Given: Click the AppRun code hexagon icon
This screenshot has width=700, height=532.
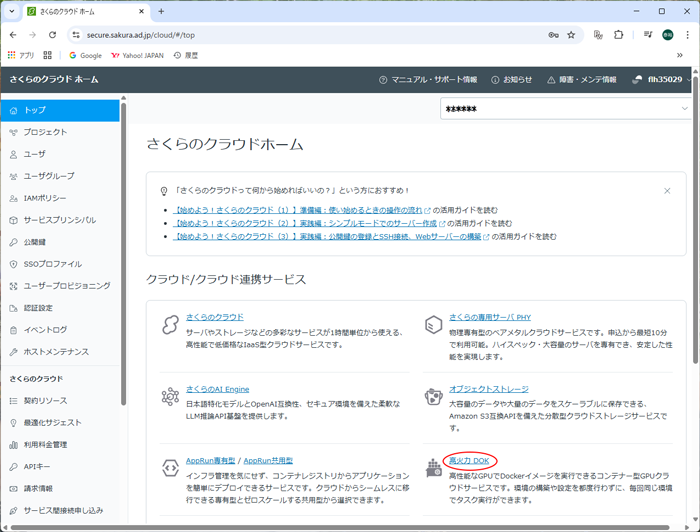Looking at the screenshot, I should 170,468.
